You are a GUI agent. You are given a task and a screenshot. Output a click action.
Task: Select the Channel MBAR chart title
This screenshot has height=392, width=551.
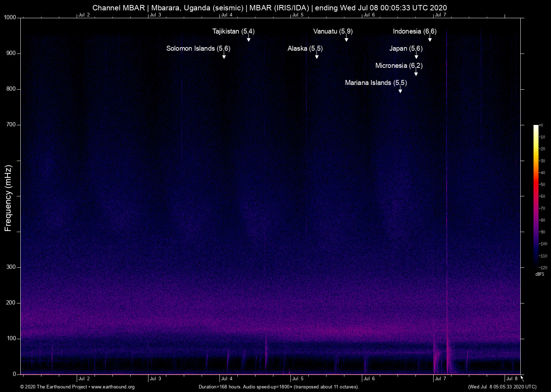pos(269,7)
